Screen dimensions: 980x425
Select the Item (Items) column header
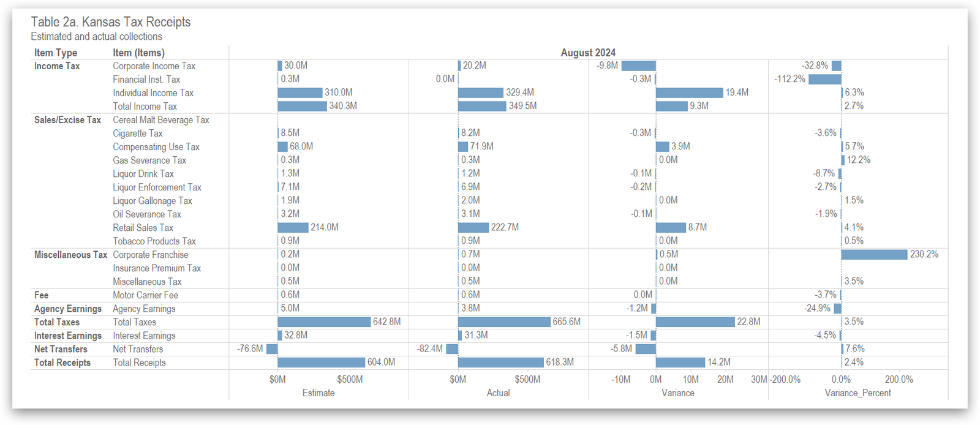138,53
